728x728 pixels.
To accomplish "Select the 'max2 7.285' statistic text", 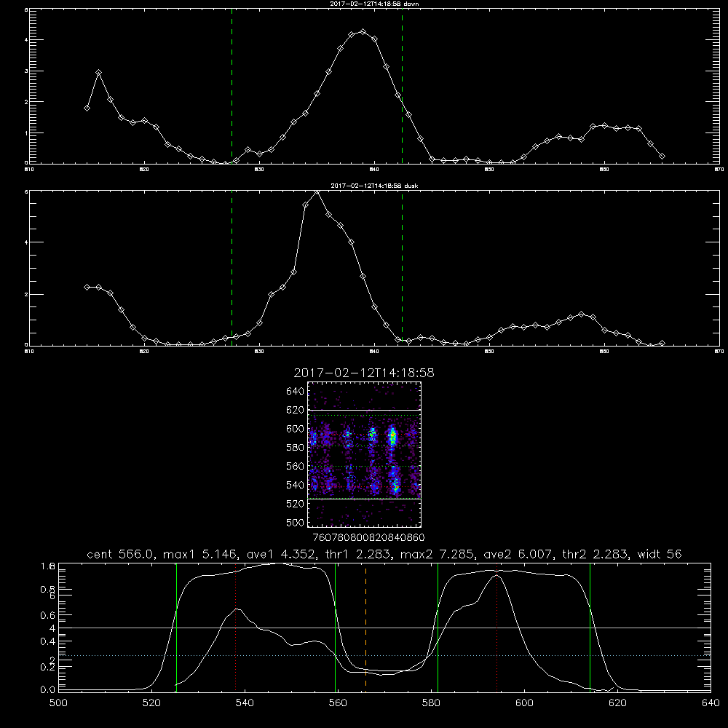I will [438, 554].
